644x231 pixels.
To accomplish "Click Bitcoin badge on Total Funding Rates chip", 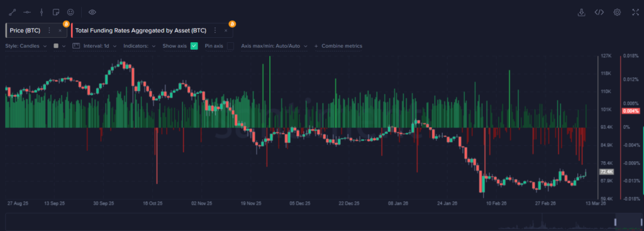I will click(232, 24).
